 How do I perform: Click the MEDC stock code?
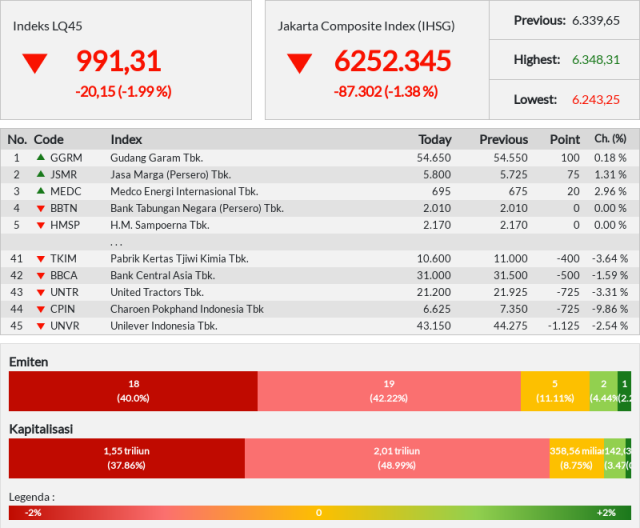(66, 191)
